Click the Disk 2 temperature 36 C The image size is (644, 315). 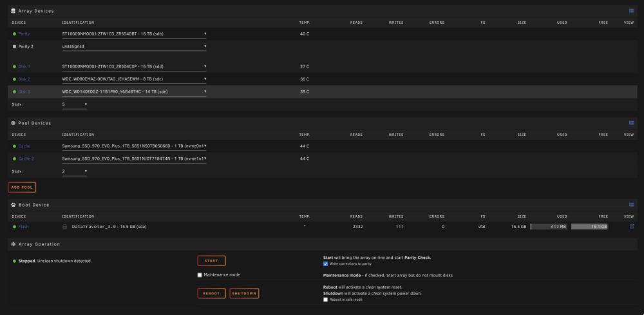(x=305, y=79)
